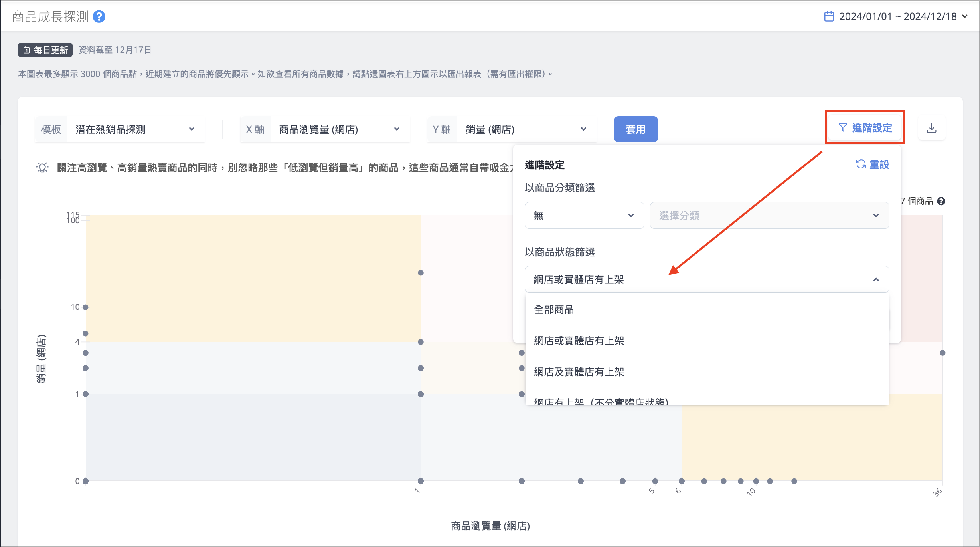Image resolution: width=980 pixels, height=547 pixels.
Task: Click the 每日更新 badge
Action: pos(45,50)
